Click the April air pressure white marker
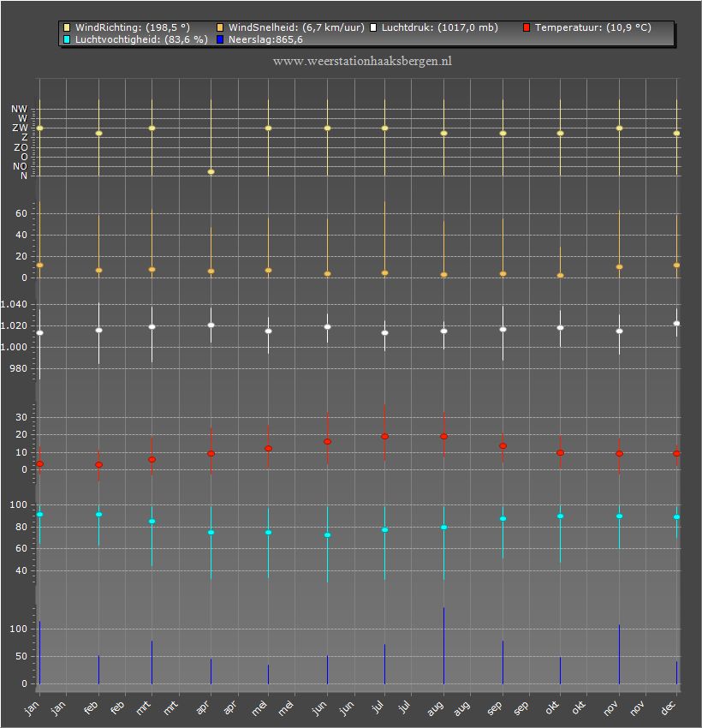Image resolution: width=702 pixels, height=728 pixels. (211, 325)
